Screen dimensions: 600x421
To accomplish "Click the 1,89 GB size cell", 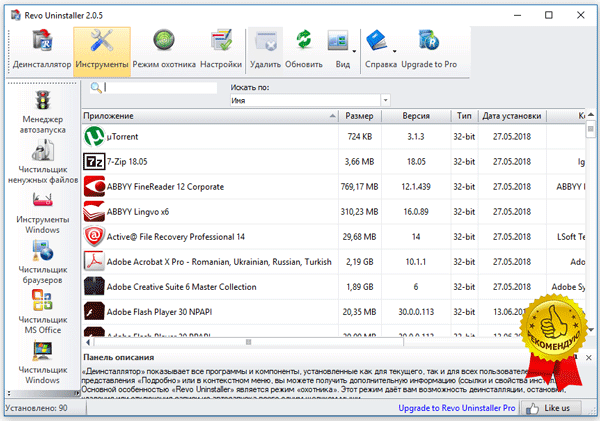I will pos(360,287).
